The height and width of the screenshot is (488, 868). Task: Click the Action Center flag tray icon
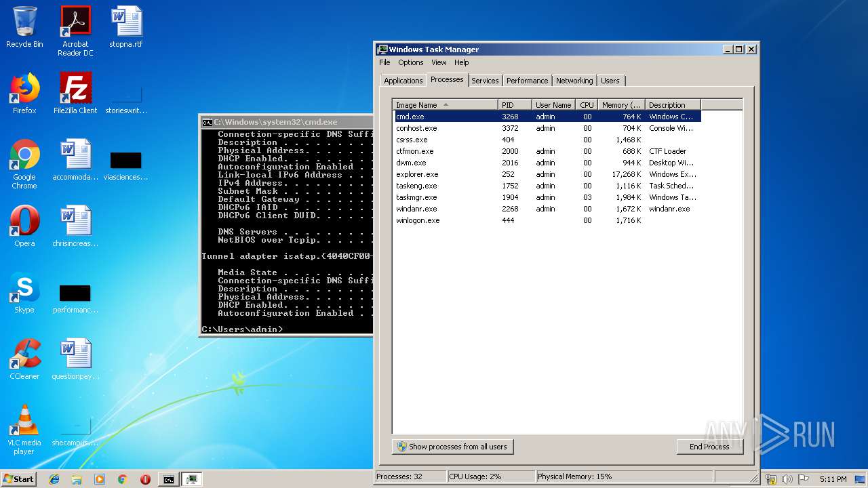coord(804,479)
